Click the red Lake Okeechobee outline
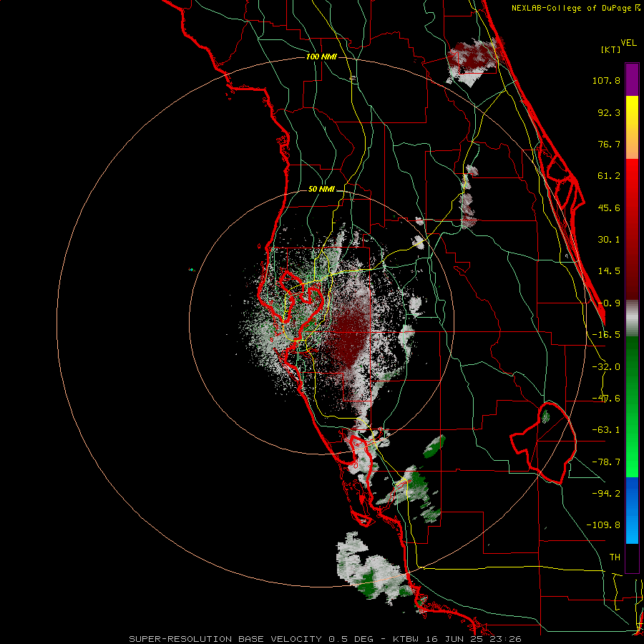Screen dimensions: 644x644 [545, 443]
